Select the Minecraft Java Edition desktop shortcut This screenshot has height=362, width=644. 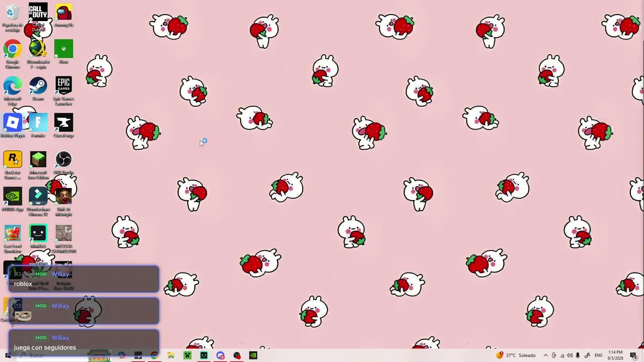tap(38, 165)
